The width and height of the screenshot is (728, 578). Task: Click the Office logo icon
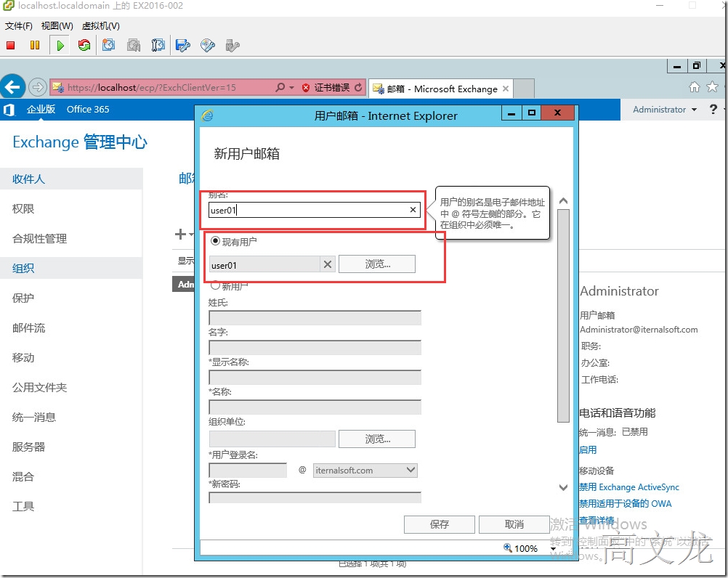click(x=9, y=110)
